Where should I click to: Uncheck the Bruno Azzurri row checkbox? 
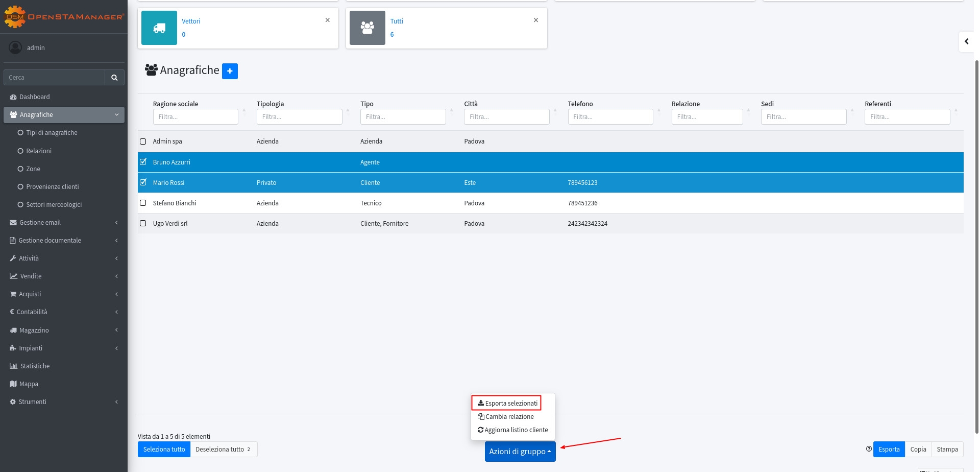(x=143, y=162)
